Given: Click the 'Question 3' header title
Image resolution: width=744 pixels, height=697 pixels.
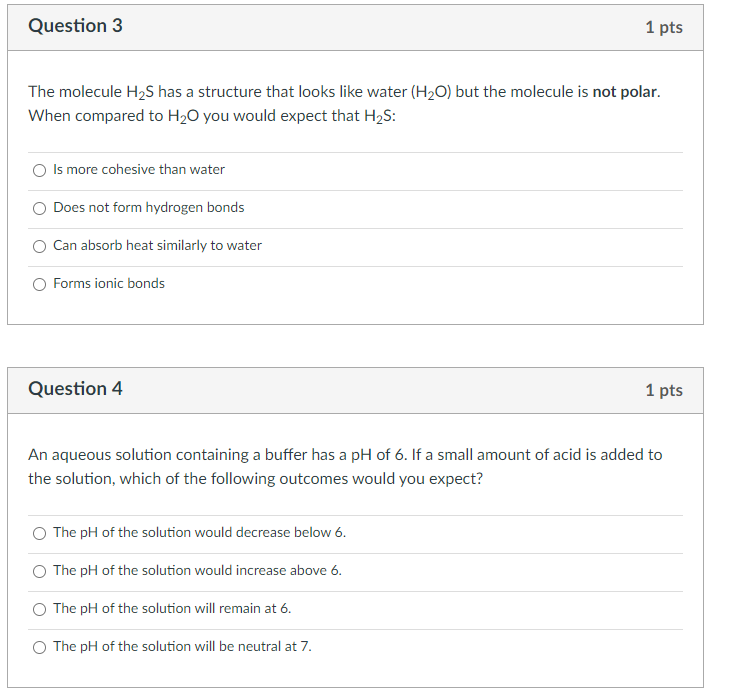Looking at the screenshot, I should (75, 26).
